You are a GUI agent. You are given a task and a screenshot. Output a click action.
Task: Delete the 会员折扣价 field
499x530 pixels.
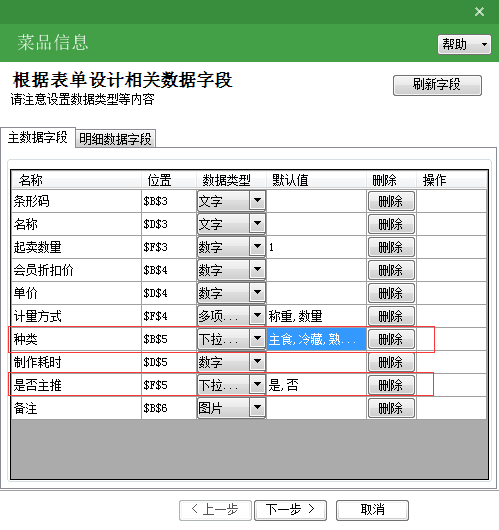tap(391, 270)
